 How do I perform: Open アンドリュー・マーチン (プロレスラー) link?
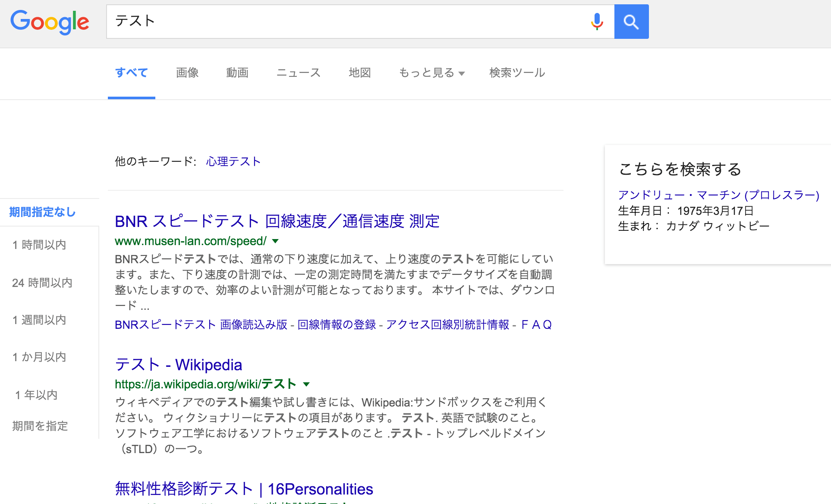(718, 195)
